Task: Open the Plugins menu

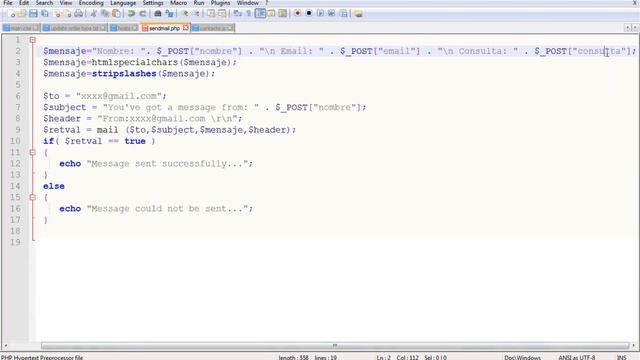Action: [220, 3]
